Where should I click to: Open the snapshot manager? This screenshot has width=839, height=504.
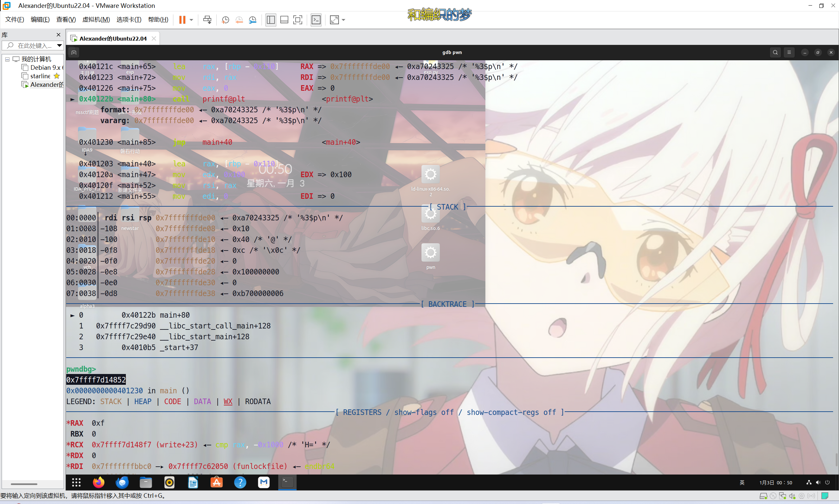point(252,20)
